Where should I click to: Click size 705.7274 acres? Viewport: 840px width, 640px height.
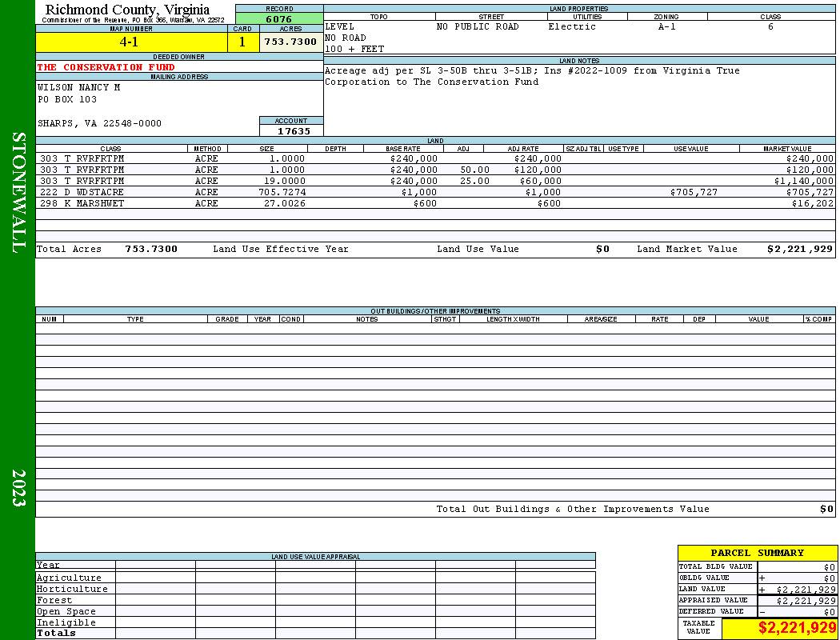[x=282, y=192]
